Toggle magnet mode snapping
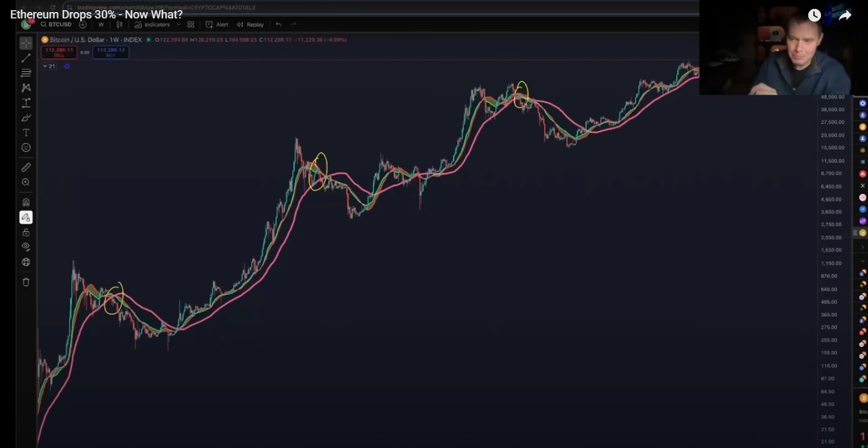The width and height of the screenshot is (868, 448). (26, 202)
